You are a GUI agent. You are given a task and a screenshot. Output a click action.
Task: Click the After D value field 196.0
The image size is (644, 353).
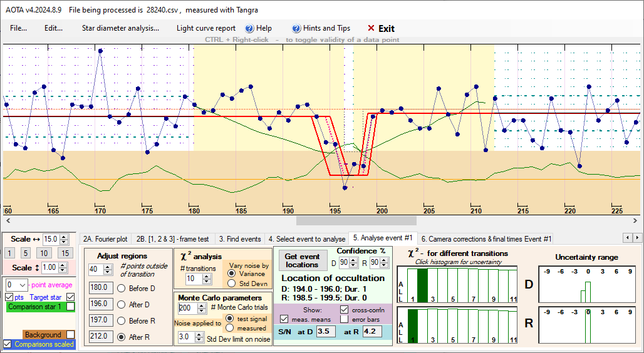point(101,304)
